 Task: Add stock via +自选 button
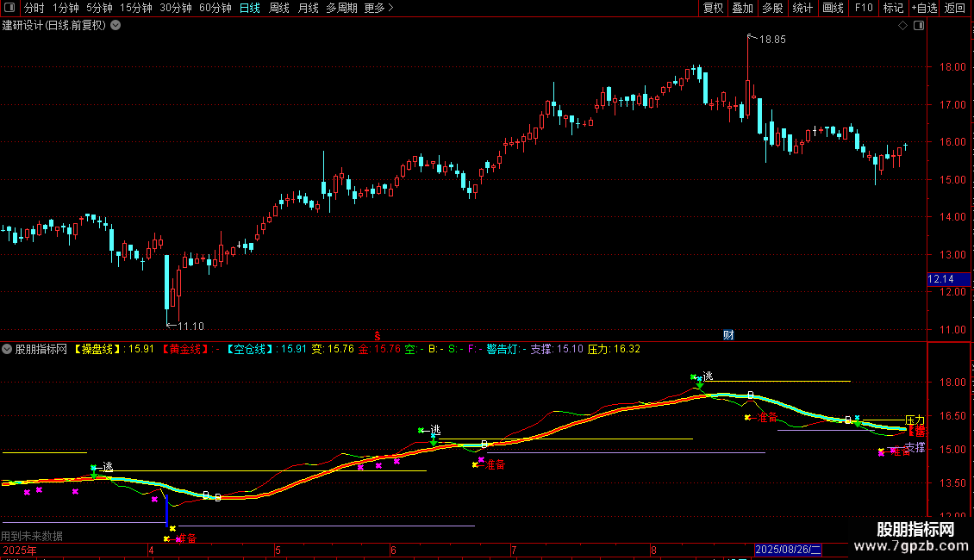[x=924, y=8]
